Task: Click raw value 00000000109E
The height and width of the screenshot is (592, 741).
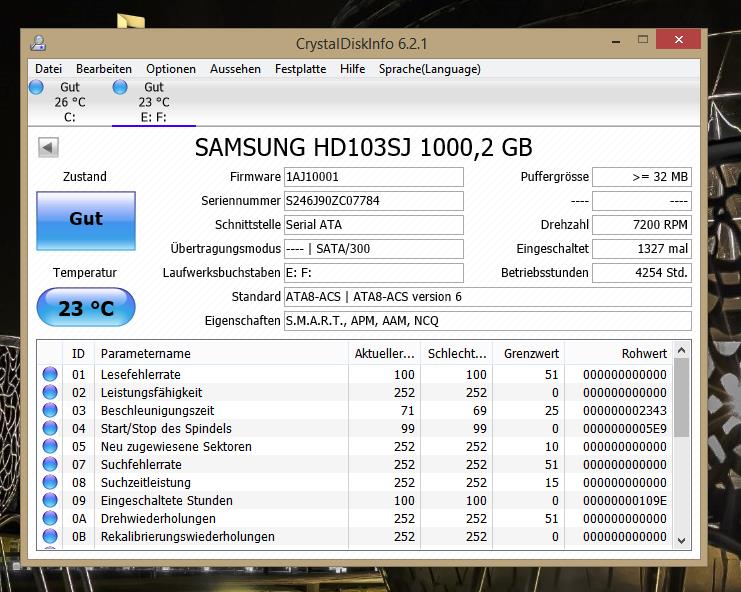Action: point(625,500)
